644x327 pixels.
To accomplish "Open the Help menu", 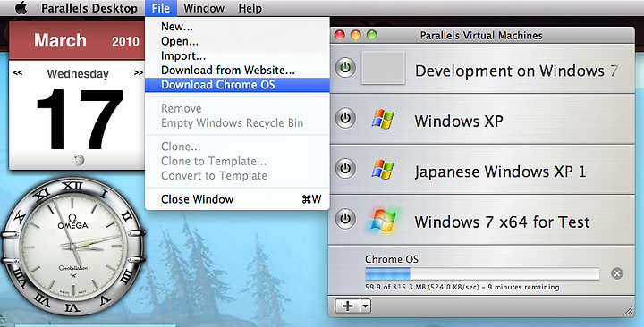I will coord(250,8).
